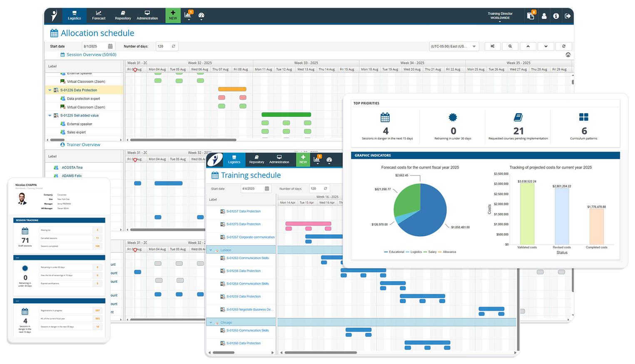Open Repository menu in Allocation schedule window
Screen dimensions: 635x364
tap(123, 15)
